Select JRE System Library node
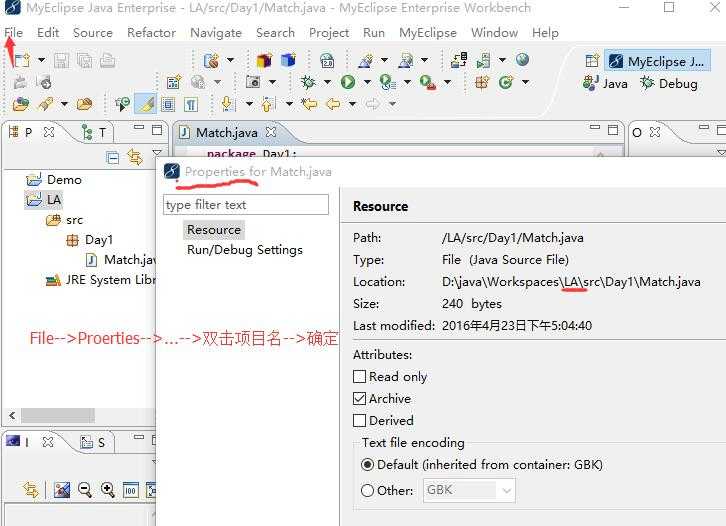Image resolution: width=726 pixels, height=526 pixels. click(x=100, y=280)
